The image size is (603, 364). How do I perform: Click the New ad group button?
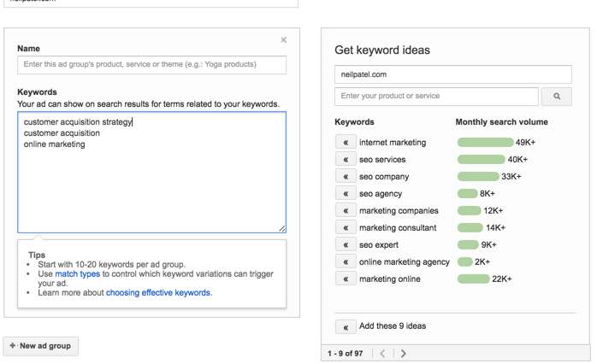[x=41, y=346]
